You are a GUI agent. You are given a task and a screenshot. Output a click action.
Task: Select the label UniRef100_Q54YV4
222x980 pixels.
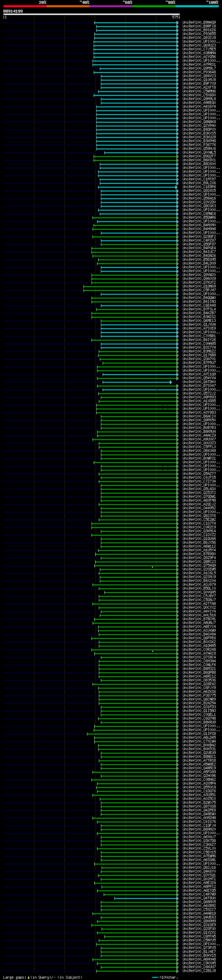coord(199,378)
